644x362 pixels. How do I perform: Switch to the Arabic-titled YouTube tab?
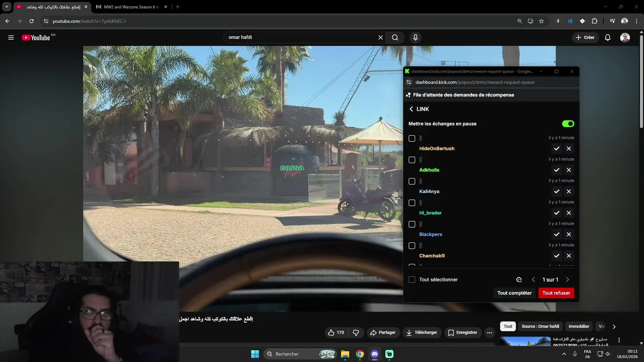pos(52,7)
